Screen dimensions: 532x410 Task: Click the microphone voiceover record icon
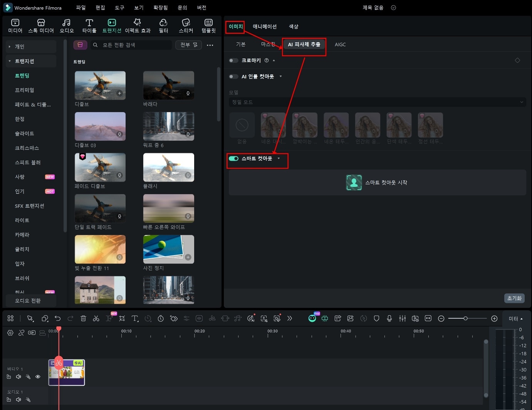[x=389, y=318]
